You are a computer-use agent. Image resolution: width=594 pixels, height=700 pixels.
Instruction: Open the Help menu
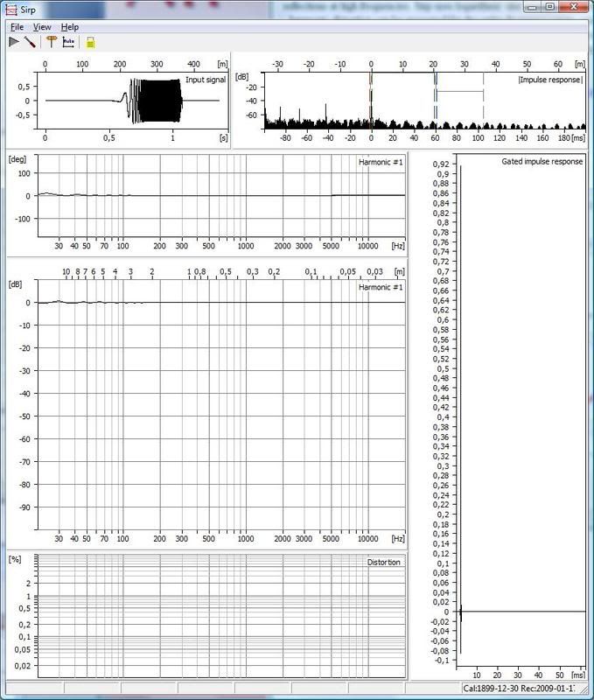pyautogui.click(x=69, y=27)
